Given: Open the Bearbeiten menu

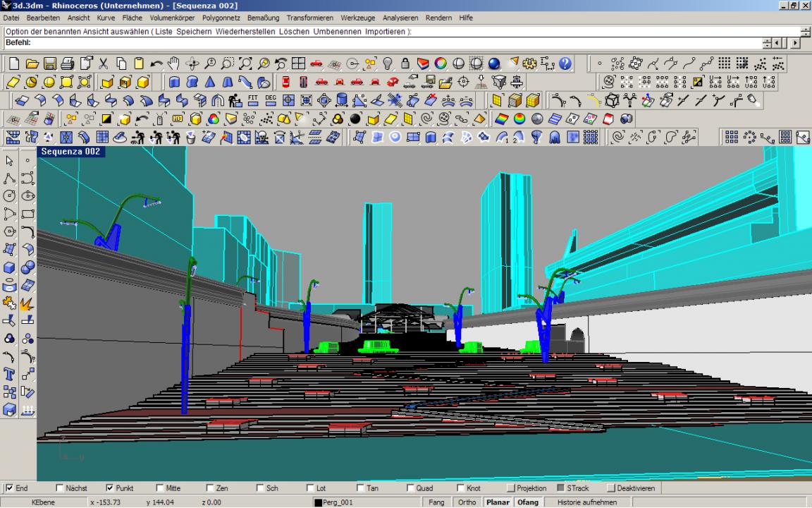Looking at the screenshot, I should (x=44, y=18).
